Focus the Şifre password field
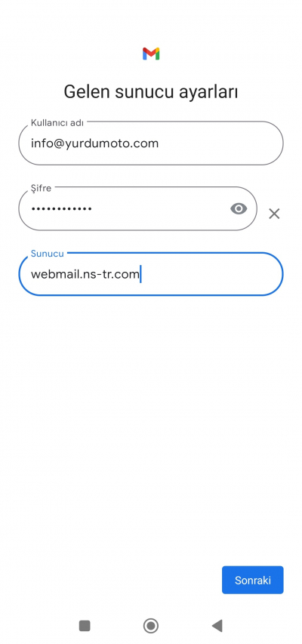Image resolution: width=302 pixels, height=644 pixels. click(x=137, y=208)
